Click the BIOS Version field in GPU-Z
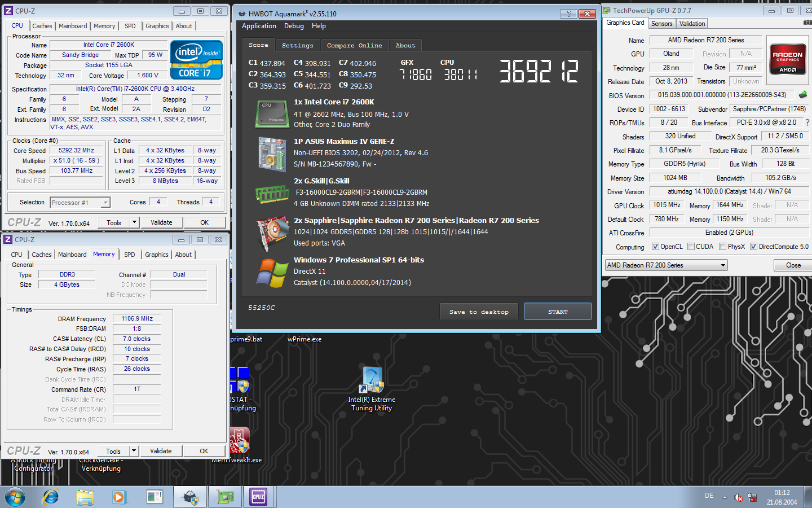The width and height of the screenshot is (812, 508). [x=722, y=95]
